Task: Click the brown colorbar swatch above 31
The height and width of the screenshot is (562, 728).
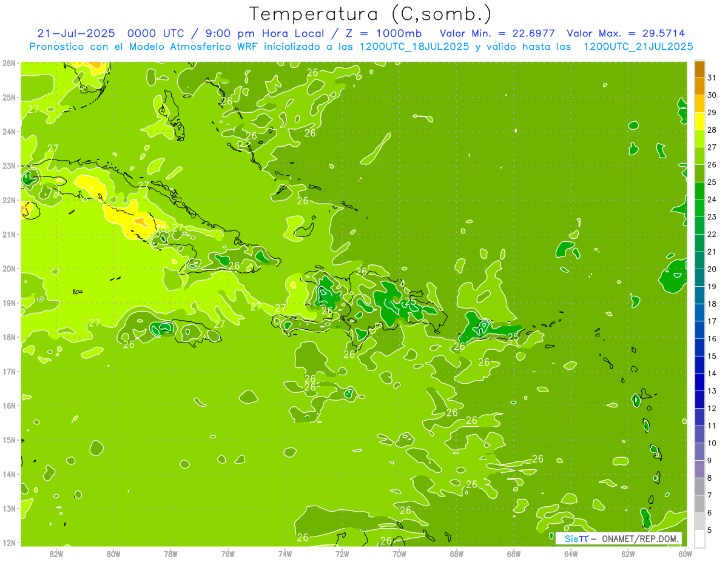Action: point(699,69)
